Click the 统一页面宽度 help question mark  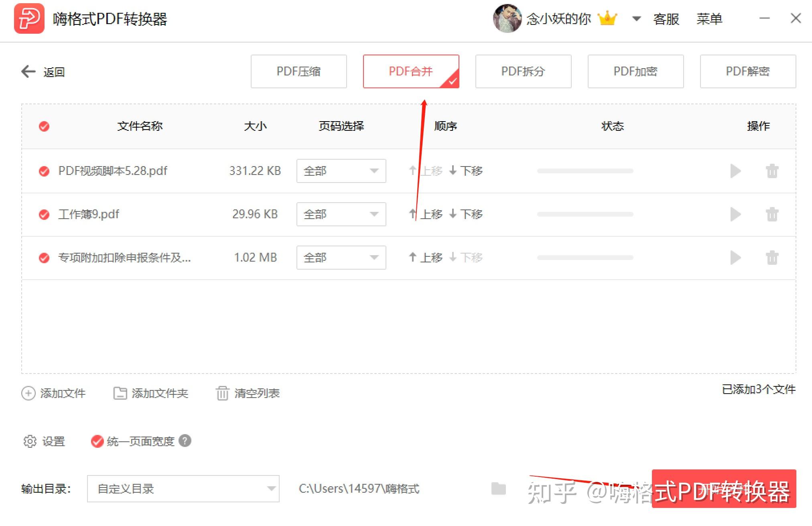pos(185,441)
